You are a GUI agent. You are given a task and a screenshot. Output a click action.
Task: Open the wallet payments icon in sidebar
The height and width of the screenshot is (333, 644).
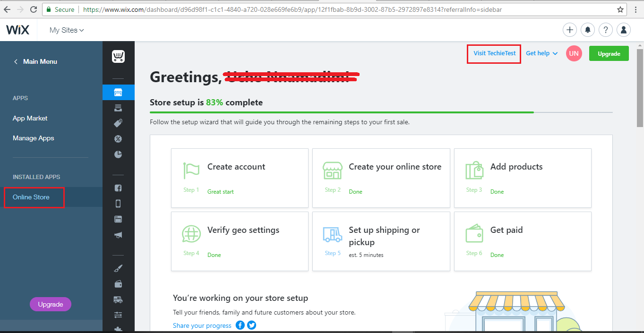(118, 284)
